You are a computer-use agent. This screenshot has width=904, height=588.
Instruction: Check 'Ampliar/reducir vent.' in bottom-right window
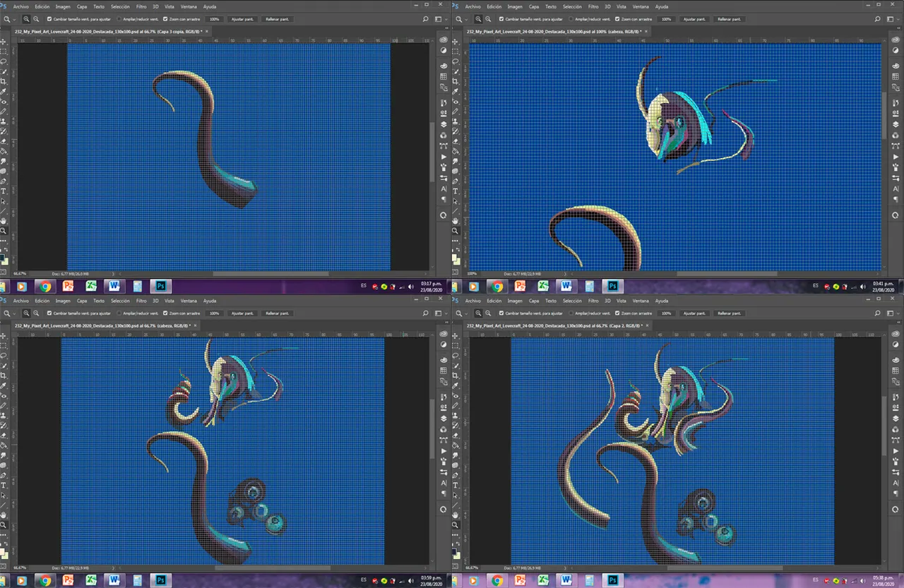coord(571,313)
